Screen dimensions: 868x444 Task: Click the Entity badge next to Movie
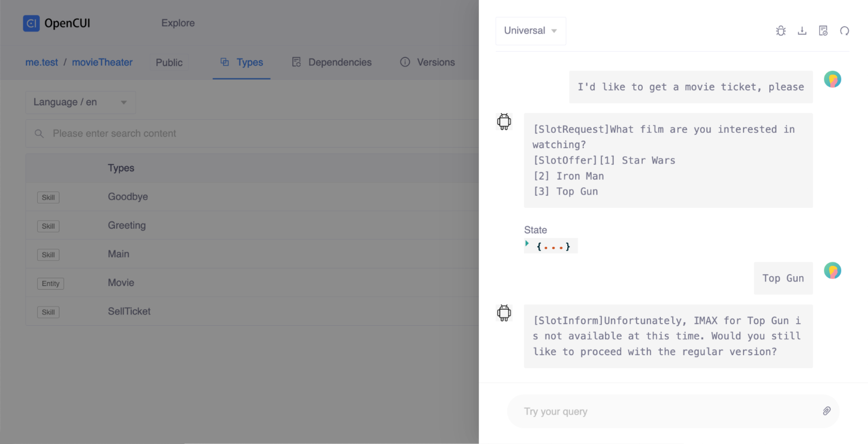coord(50,283)
